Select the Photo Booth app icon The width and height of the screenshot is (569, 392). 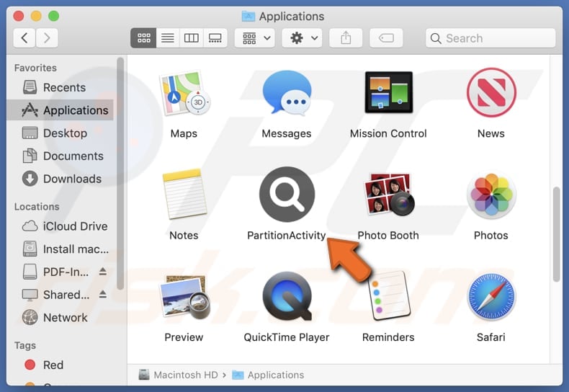(x=389, y=194)
